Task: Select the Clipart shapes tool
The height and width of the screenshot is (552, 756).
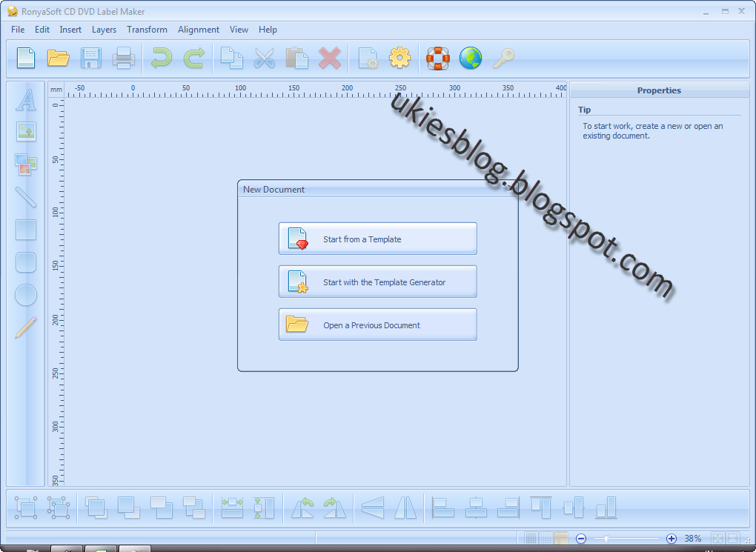Action: (25, 165)
